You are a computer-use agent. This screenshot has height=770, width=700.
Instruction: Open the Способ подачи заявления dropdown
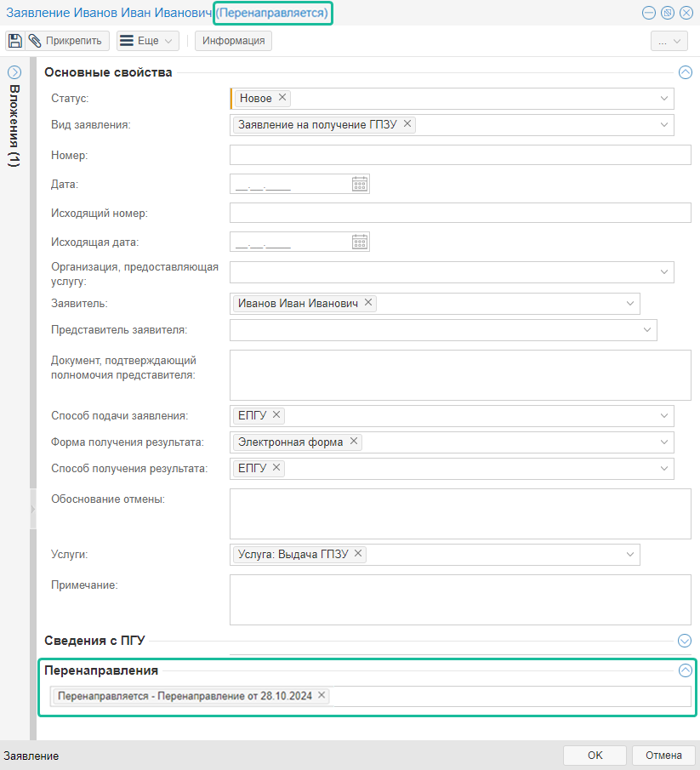coord(664,416)
